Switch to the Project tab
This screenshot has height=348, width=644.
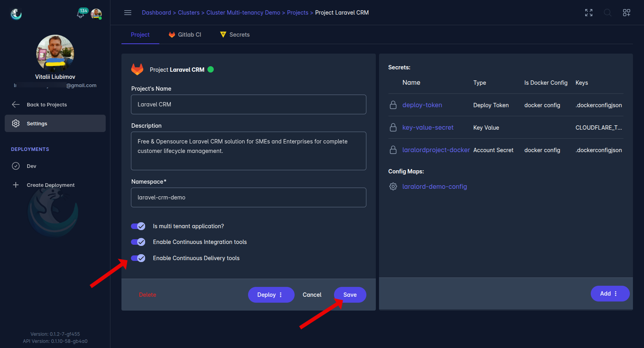(140, 35)
